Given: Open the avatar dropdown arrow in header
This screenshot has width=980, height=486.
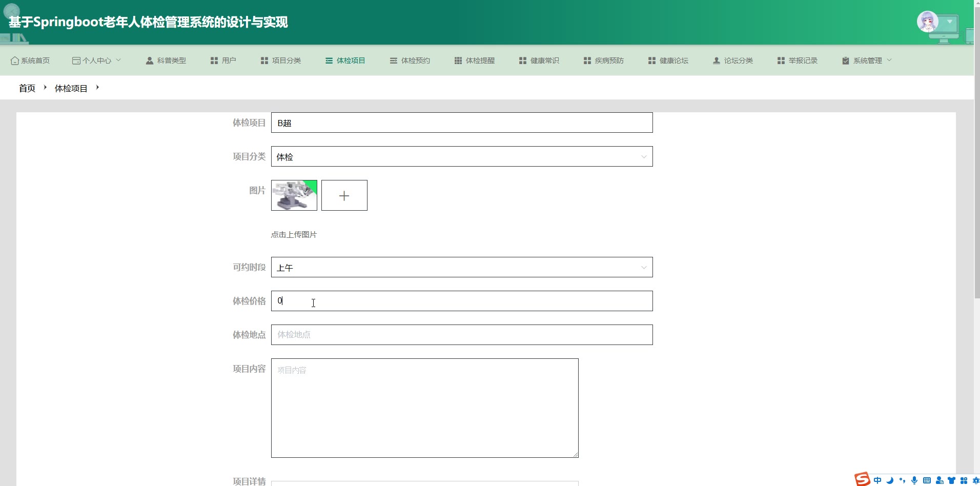Looking at the screenshot, I should pyautogui.click(x=950, y=22).
